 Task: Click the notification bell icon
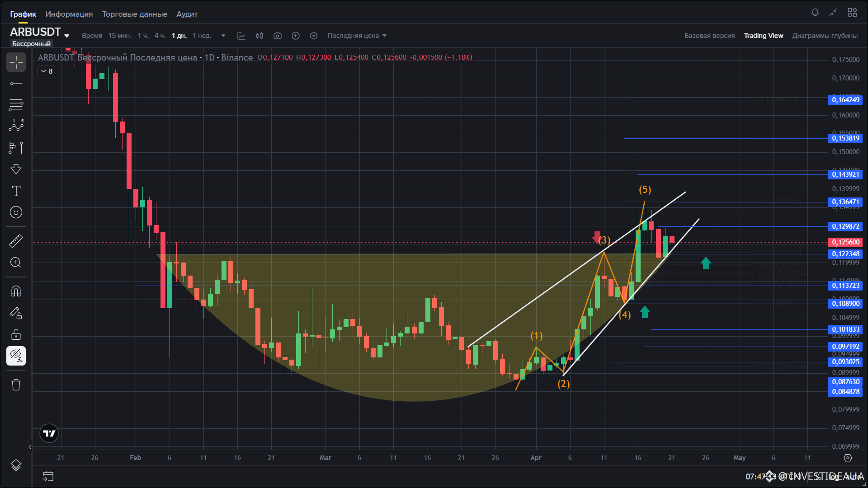point(815,13)
